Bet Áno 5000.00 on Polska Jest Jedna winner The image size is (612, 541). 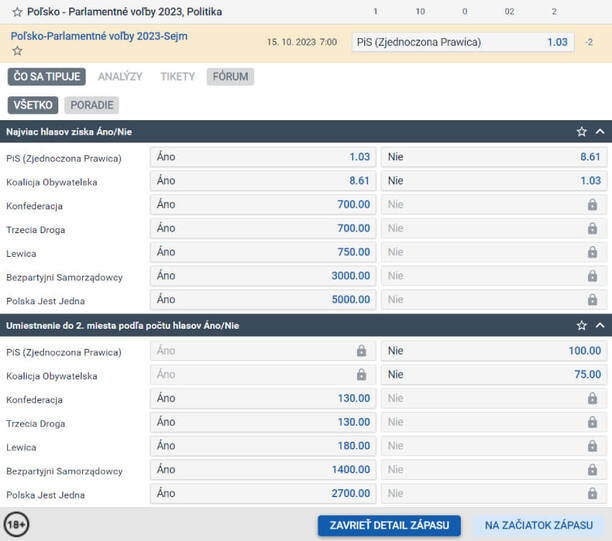coord(263,300)
